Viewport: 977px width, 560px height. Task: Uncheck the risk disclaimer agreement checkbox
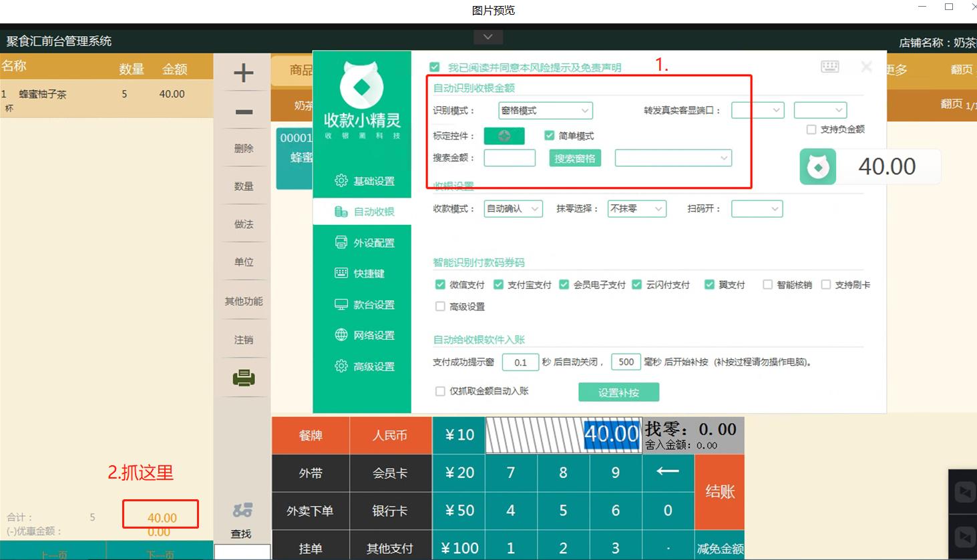(x=435, y=67)
